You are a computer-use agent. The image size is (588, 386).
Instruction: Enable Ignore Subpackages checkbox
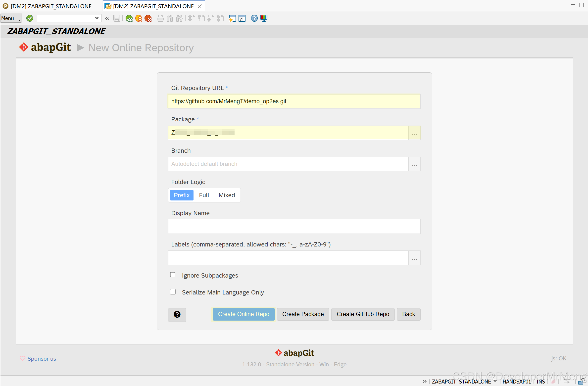click(x=173, y=275)
